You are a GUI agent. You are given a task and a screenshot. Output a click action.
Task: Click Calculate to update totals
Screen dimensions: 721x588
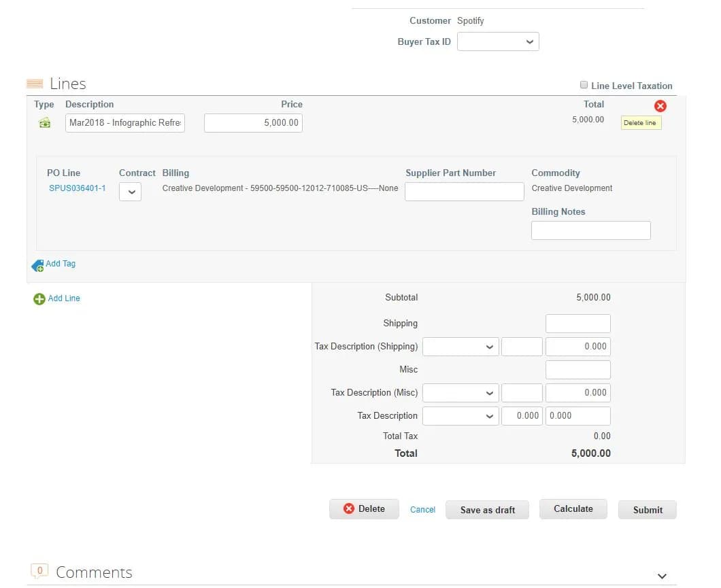tap(573, 508)
